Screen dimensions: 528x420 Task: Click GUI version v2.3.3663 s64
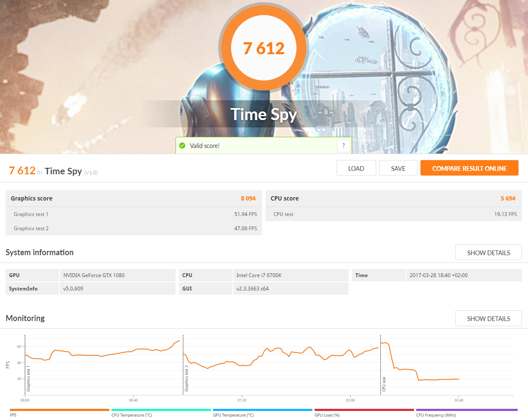(253, 289)
